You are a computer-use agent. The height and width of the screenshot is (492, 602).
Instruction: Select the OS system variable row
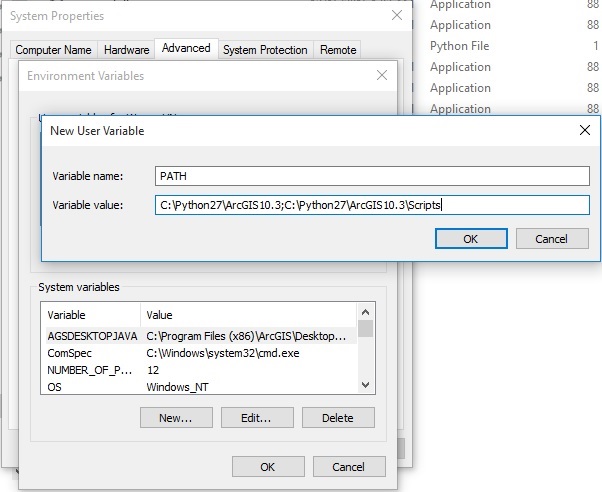tap(201, 387)
